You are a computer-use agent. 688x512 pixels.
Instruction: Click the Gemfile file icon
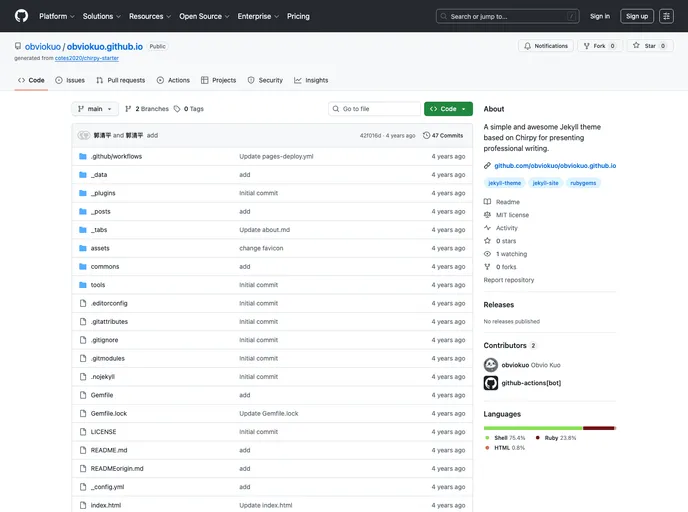tap(83, 395)
